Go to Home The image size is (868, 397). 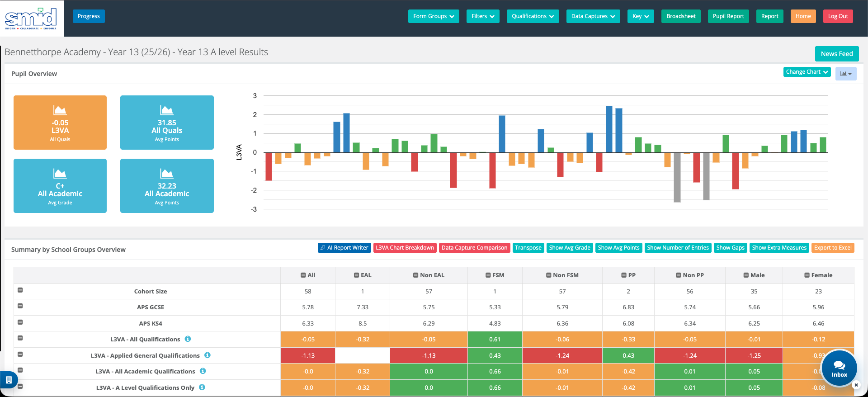click(x=803, y=16)
